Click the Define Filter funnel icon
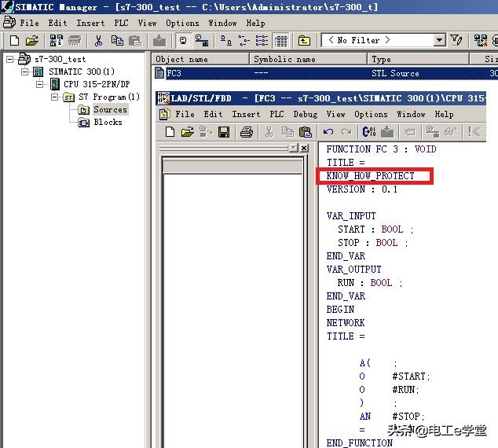 (456, 41)
